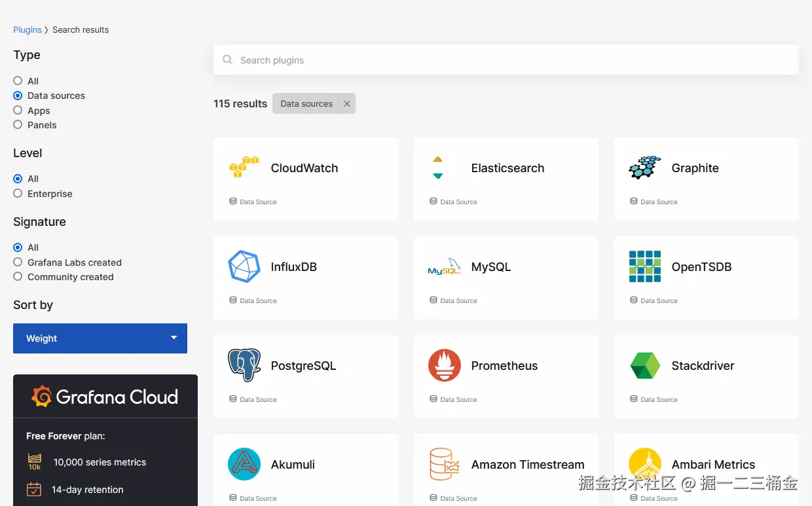Click Data Source label under Akumuli
Viewport: 812px width, 506px height.
click(258, 498)
